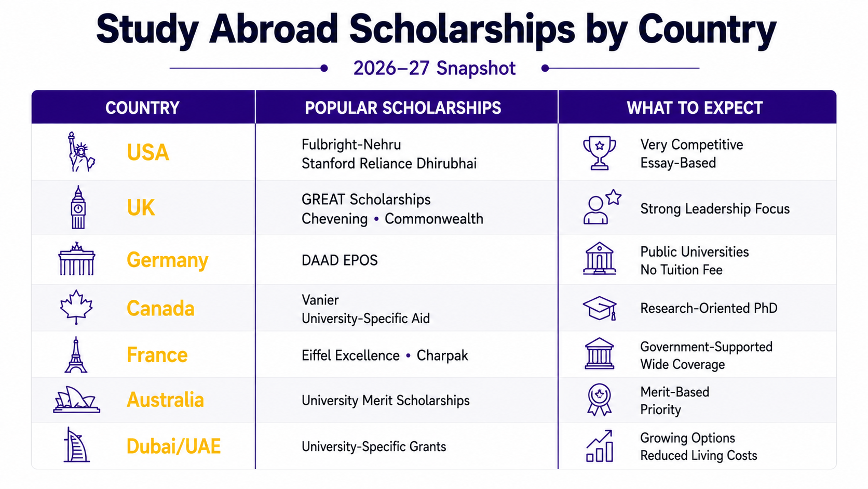Click the Big Ben clock tower icon
Image resolution: width=868 pixels, height=489 pixels.
(x=78, y=207)
